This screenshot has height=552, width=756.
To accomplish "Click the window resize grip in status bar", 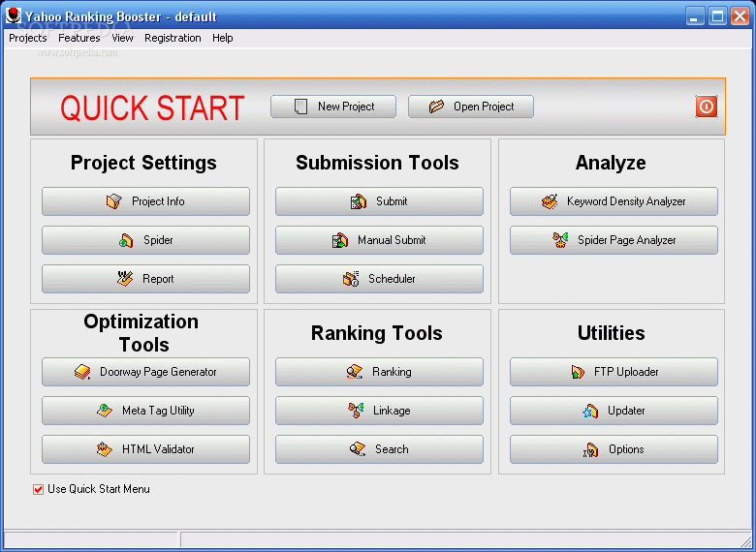I will (x=745, y=540).
